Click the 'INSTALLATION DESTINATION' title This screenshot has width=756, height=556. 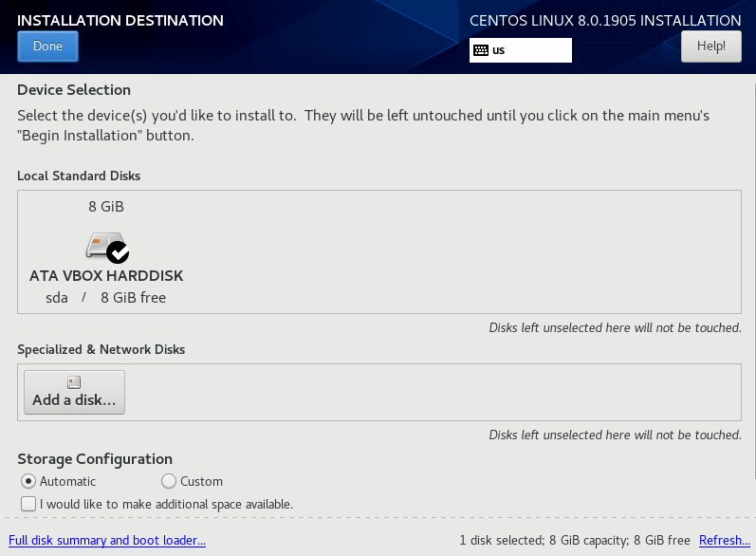120,20
